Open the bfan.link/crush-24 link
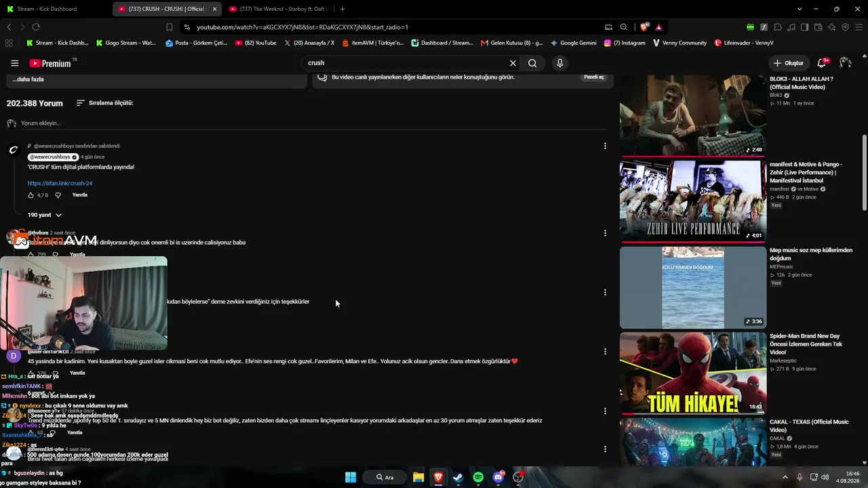This screenshot has width=868, height=488. tap(60, 183)
